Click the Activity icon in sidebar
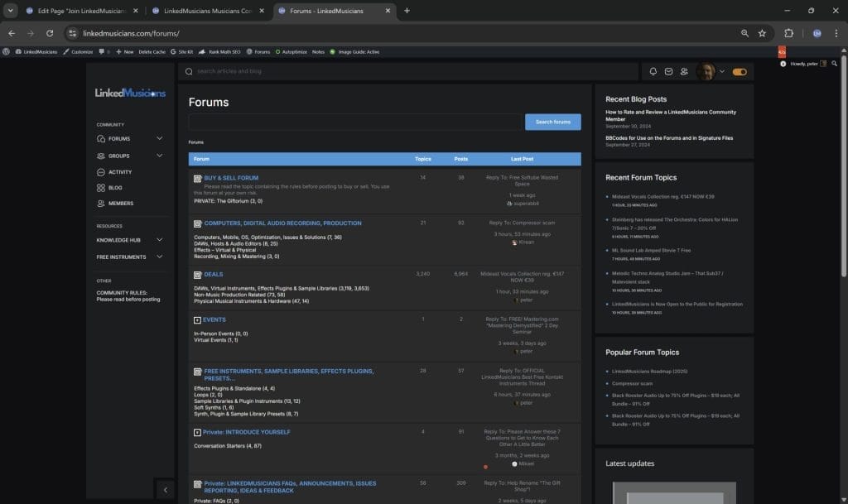Image resolution: width=848 pixels, height=504 pixels. click(101, 172)
